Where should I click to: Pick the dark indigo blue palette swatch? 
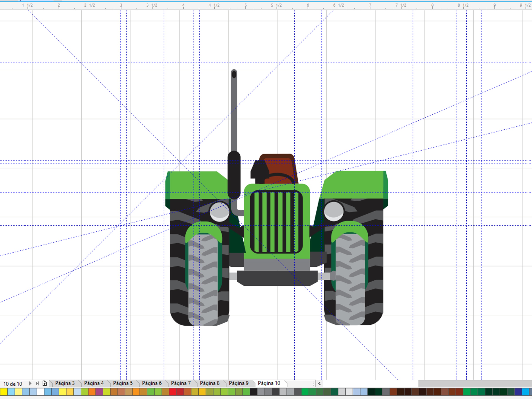pos(518,392)
